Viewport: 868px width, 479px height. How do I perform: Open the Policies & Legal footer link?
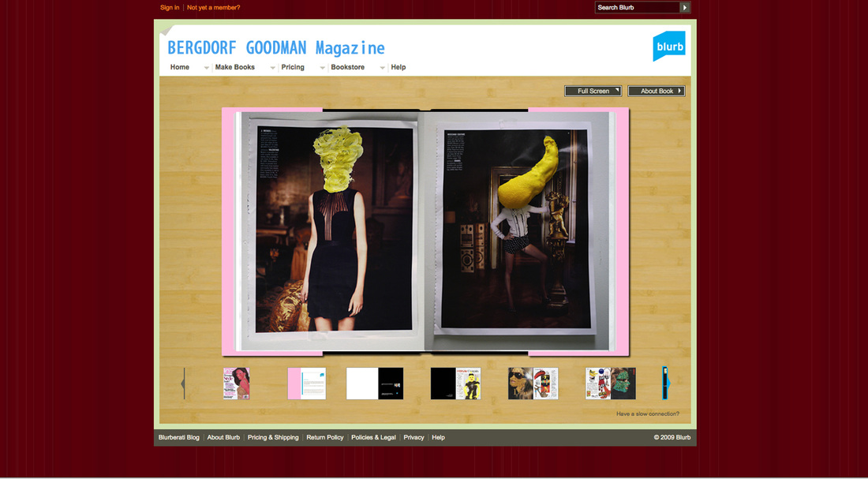coord(374,437)
